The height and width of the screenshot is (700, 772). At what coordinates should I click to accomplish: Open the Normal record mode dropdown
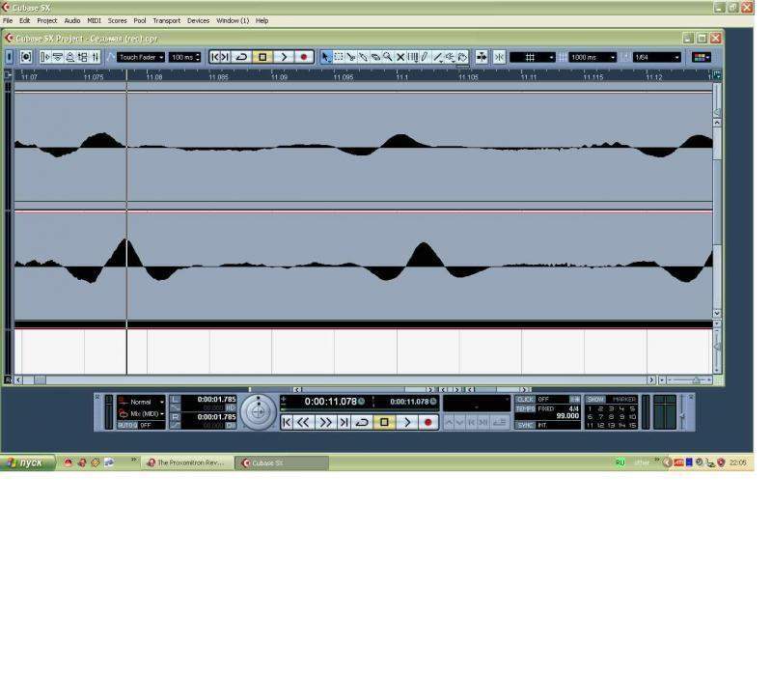click(x=141, y=402)
